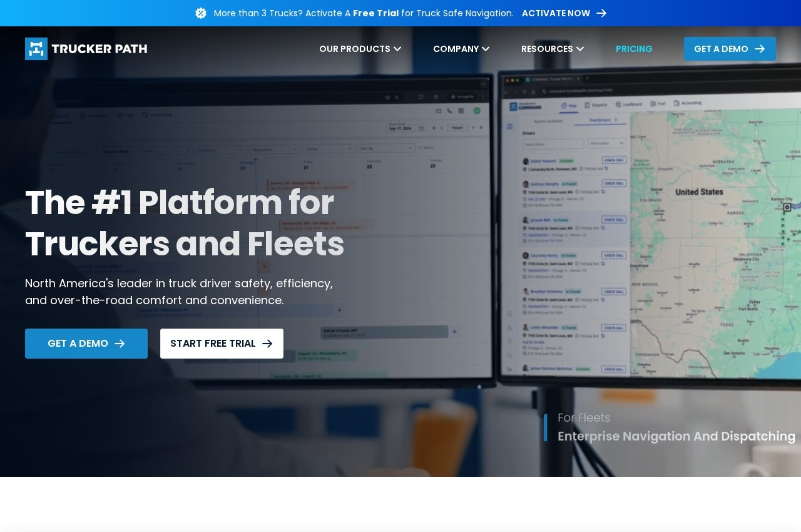Choose the START FREE TRIAL button
Viewport: 801px width, 532px height.
click(222, 344)
